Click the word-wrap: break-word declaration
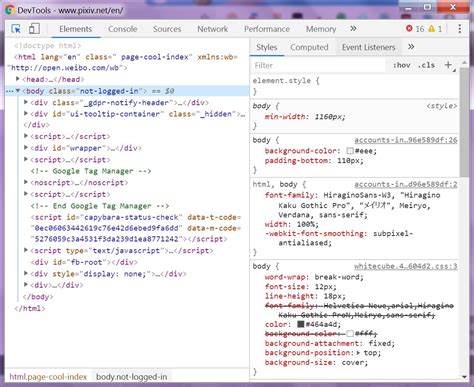Image resolution: width=474 pixels, height=387 pixels. pos(314,277)
